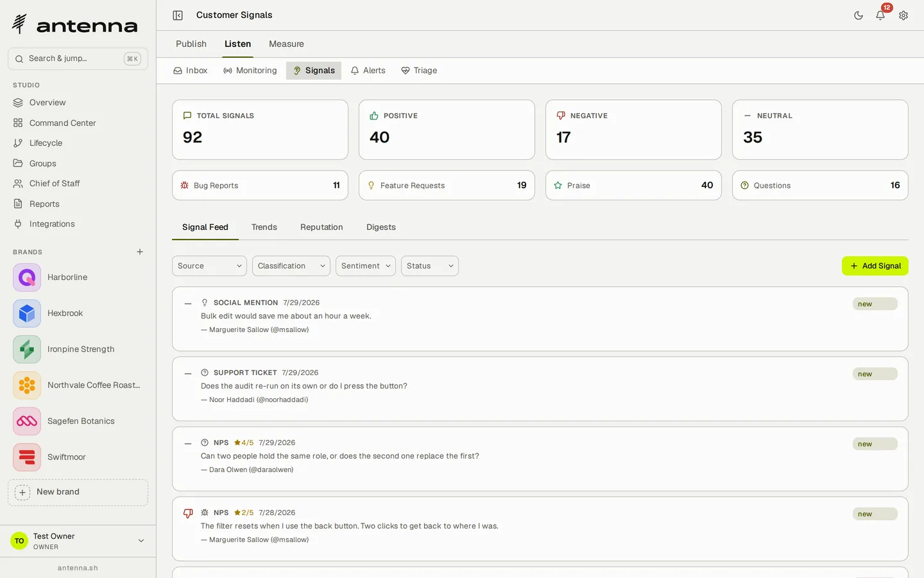924x578 pixels.
Task: Open status dropdown on Bulk edit signal
Action: click(875, 304)
